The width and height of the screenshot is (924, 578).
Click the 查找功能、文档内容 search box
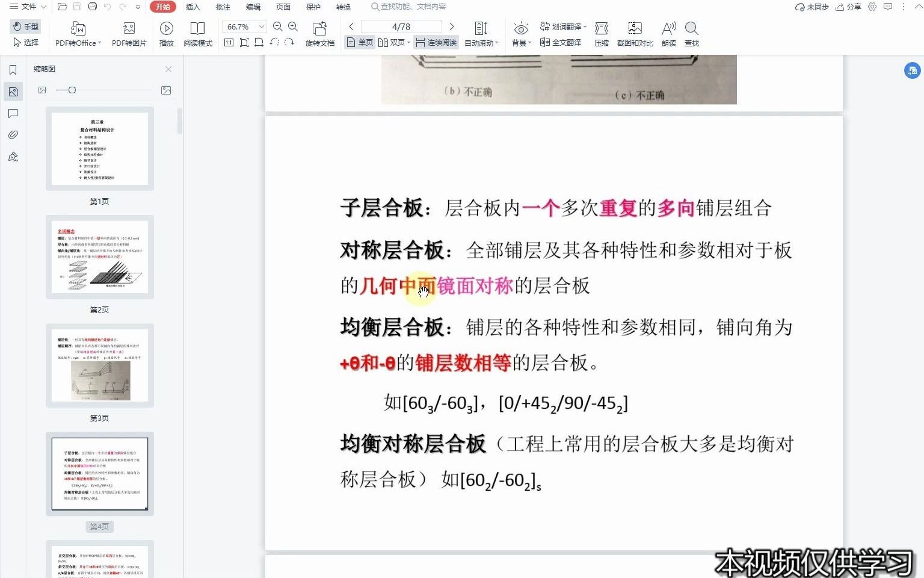[409, 7]
